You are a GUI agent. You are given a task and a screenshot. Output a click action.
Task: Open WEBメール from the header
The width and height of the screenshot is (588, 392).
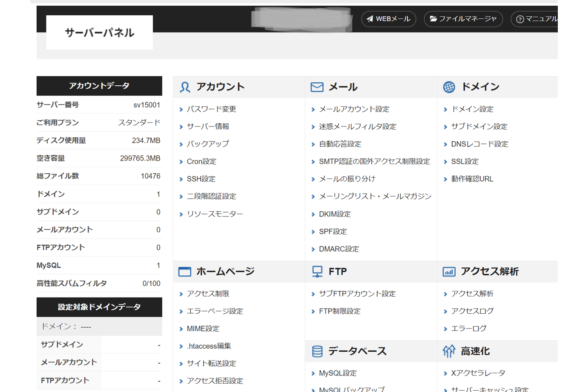388,19
